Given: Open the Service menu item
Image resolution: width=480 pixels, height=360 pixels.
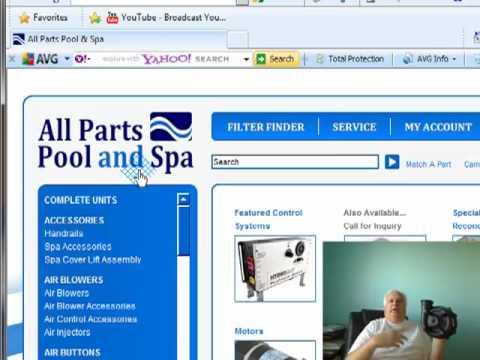Looking at the screenshot, I should coord(354,127).
